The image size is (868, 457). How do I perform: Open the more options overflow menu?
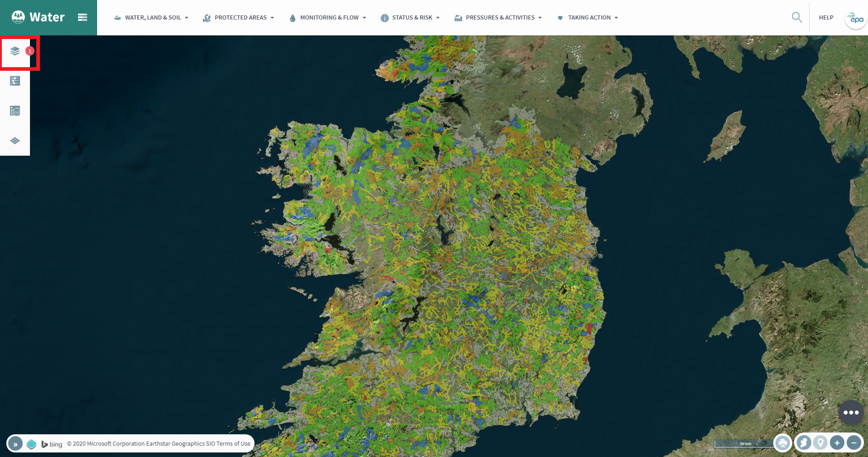pos(852,413)
